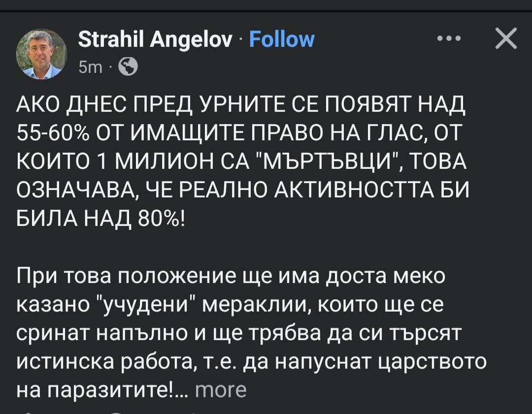Click the 5m post timestamp
532x414 pixels.
[x=90, y=67]
